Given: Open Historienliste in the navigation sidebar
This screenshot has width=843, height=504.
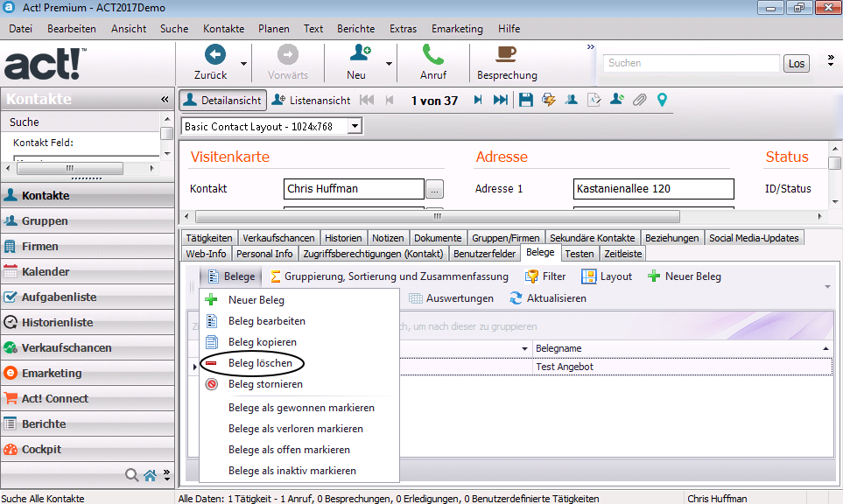Looking at the screenshot, I should (x=88, y=322).
